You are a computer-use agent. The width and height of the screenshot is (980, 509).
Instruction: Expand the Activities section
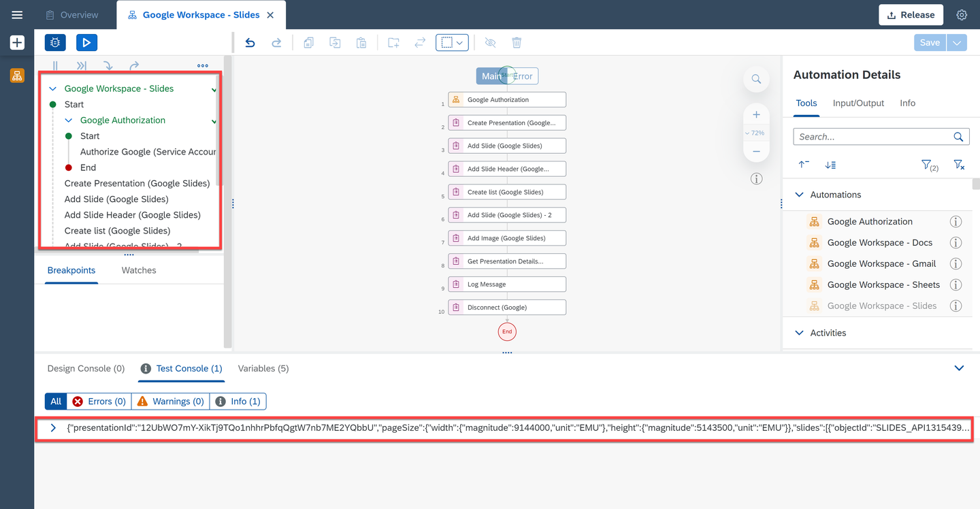tap(800, 333)
